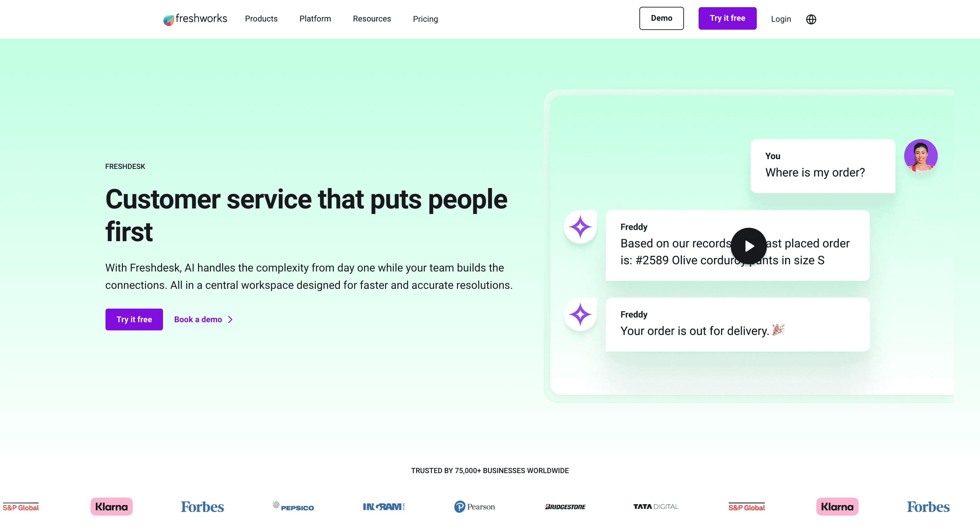Open the Products menu
Viewport: 980px width, 530px height.
pyautogui.click(x=261, y=19)
